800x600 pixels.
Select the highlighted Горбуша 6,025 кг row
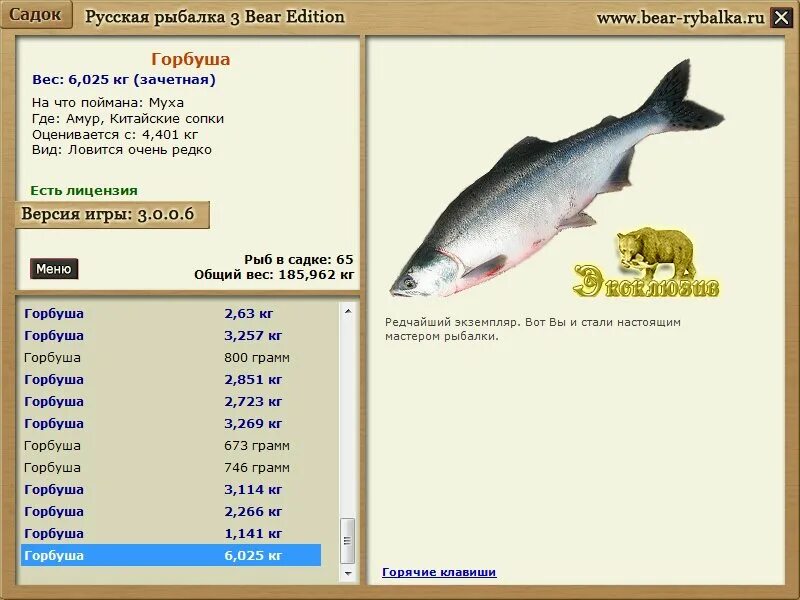tap(171, 555)
